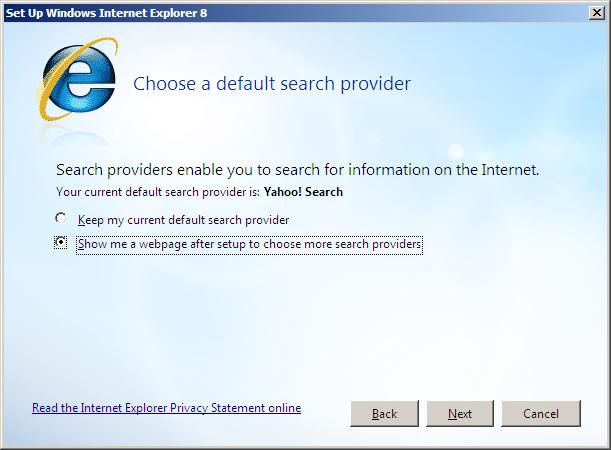Click the Internet Explorer logo icon
The height and width of the screenshot is (450, 611).
[x=77, y=80]
